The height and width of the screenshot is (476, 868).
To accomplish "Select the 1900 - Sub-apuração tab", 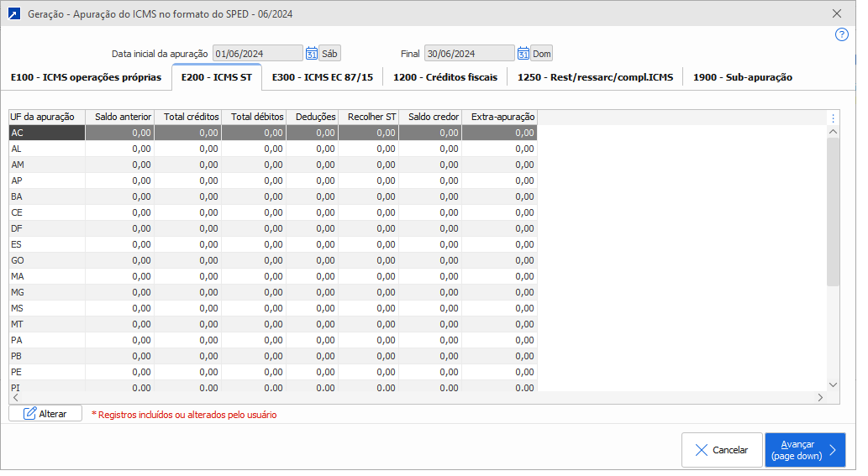I will tap(742, 77).
